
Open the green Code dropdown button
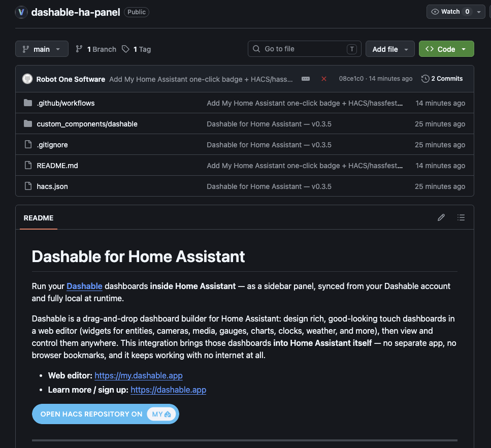(x=446, y=49)
